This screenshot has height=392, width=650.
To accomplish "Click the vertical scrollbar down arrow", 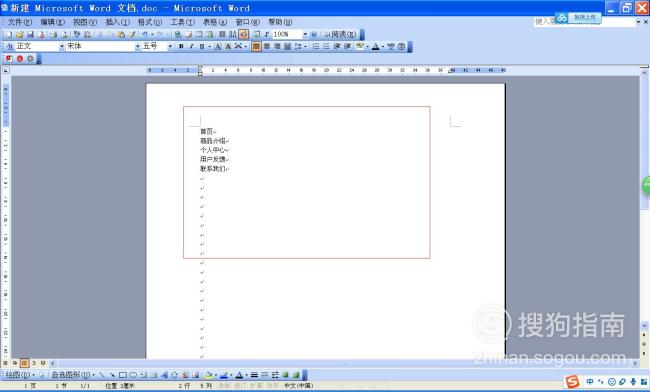I will pyautogui.click(x=644, y=326).
